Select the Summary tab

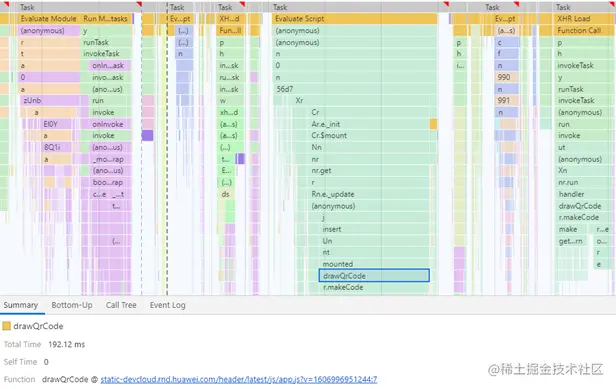21,305
